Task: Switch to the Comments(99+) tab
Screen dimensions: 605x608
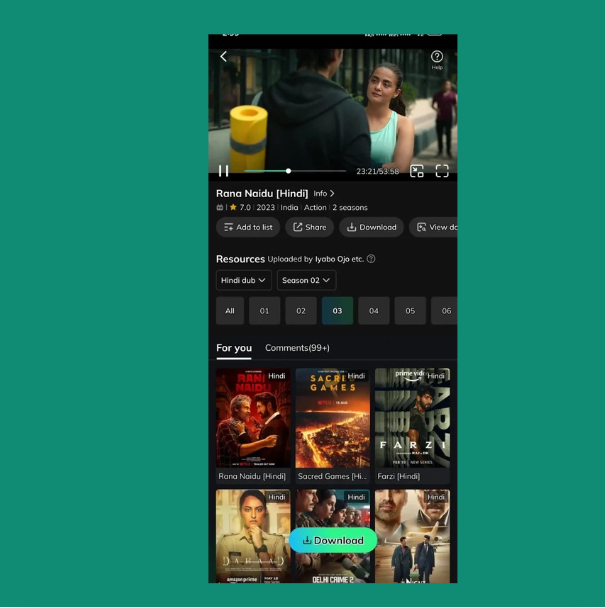Action: click(297, 348)
